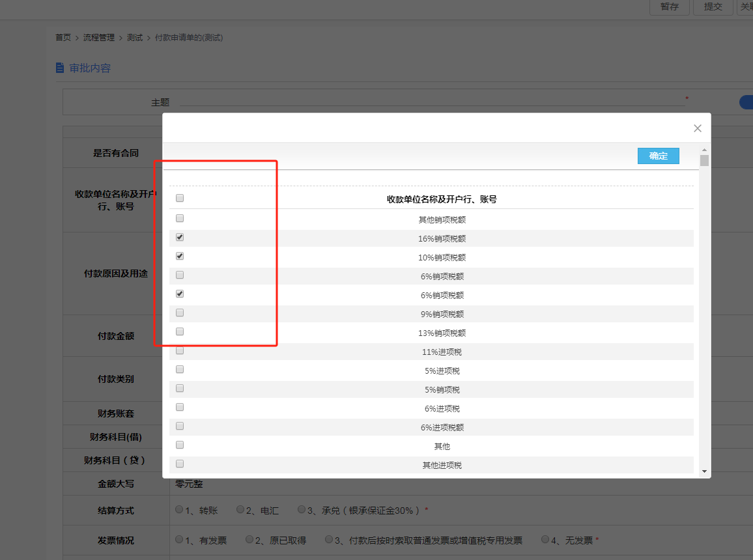Check the 5%销项税 checkbox

coord(180,388)
